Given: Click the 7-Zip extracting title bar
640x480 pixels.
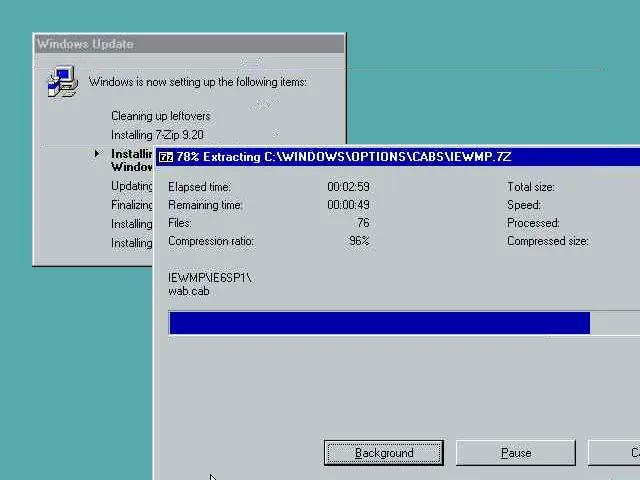Looking at the screenshot, I should click(x=398, y=157).
